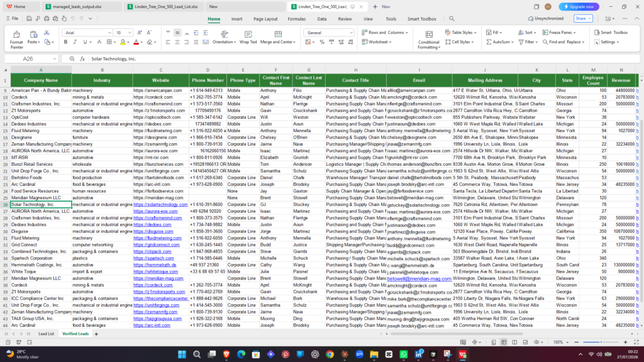Increase font size with the A+ icon
Image resolution: width=644 pixels, height=362 pixels.
[x=140, y=33]
